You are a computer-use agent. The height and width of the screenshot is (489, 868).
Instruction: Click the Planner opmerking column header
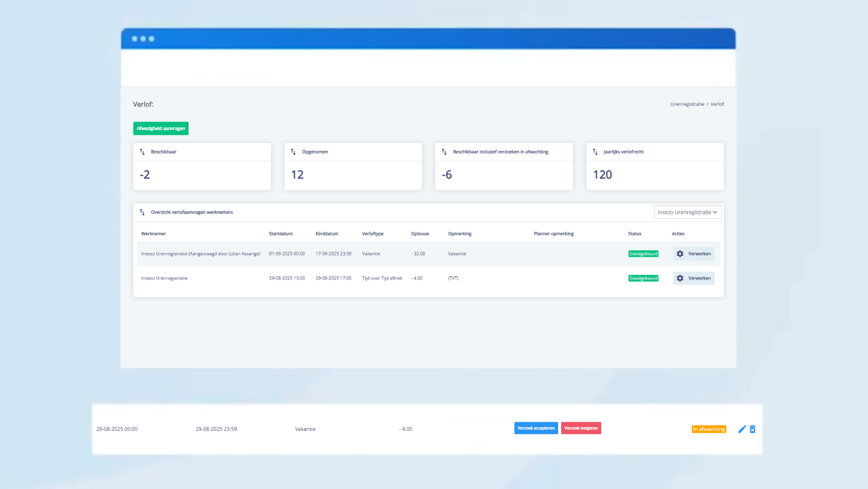(x=554, y=234)
